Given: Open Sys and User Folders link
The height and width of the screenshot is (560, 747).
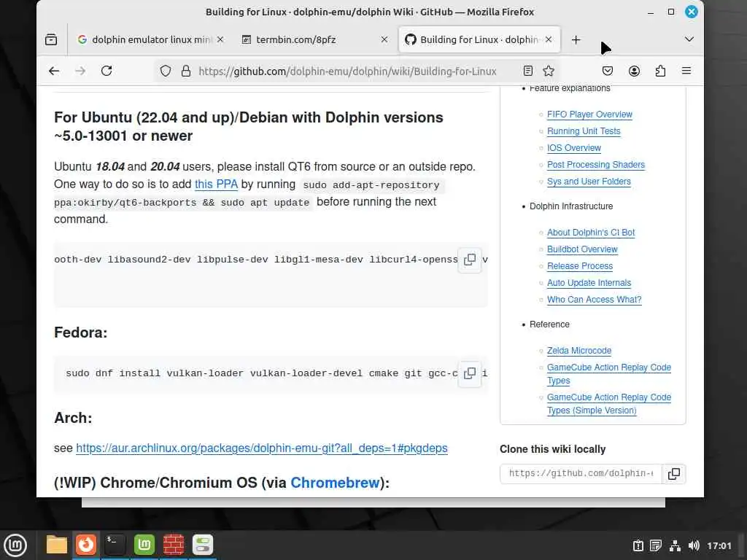Looking at the screenshot, I should coord(589,182).
